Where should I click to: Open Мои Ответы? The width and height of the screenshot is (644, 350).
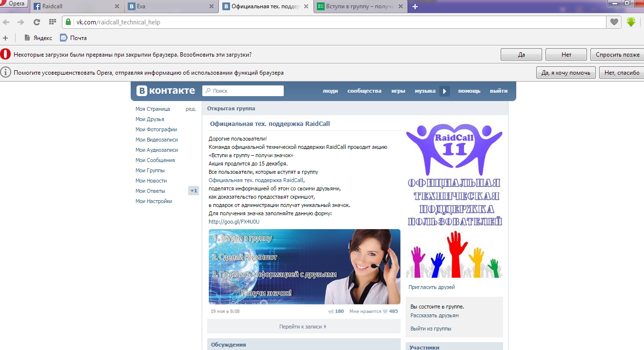pos(150,191)
